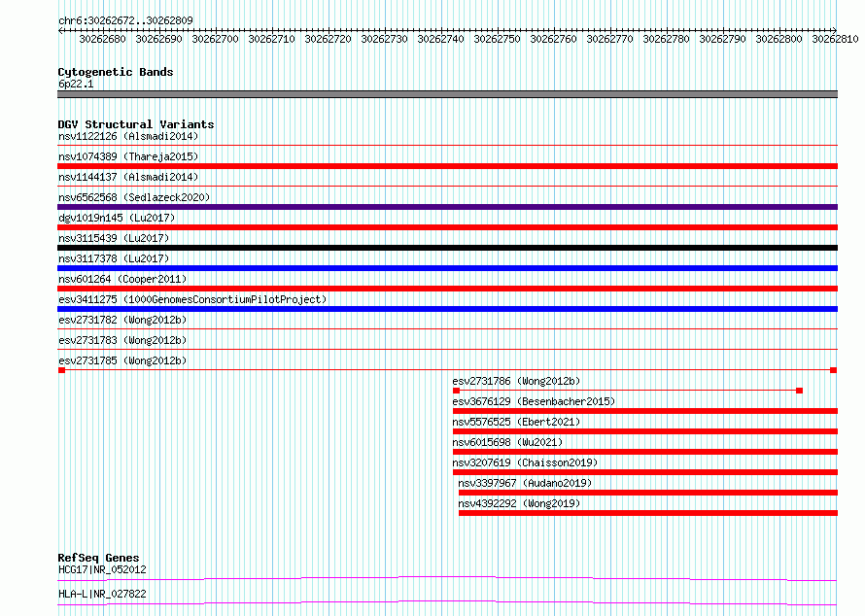Click the black bar under nsv3115439
This screenshot has width=865, height=616.
pos(447,248)
